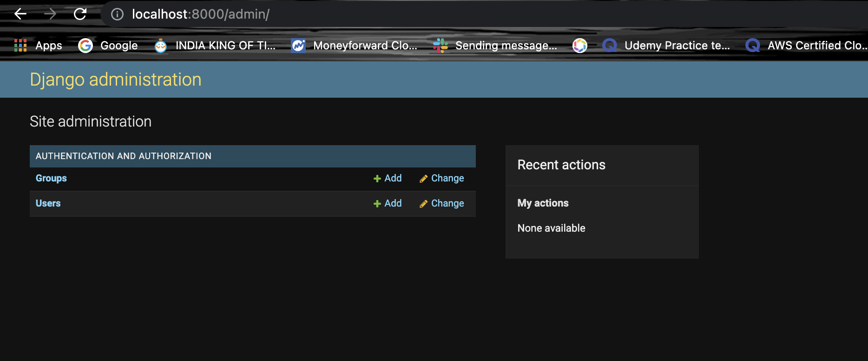Open the Udemy Practice te... bookmark
Image resolution: width=868 pixels, height=361 pixels.
pos(666,46)
